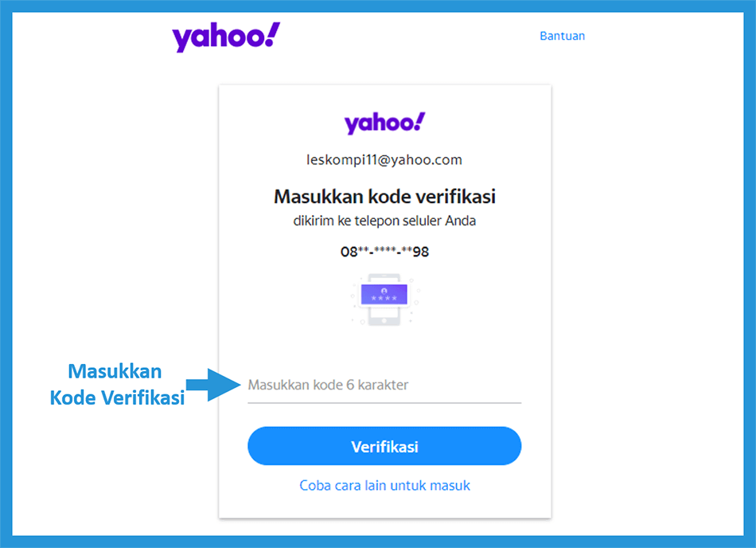
Task: Click the purple password screen in illustration
Action: click(384, 294)
